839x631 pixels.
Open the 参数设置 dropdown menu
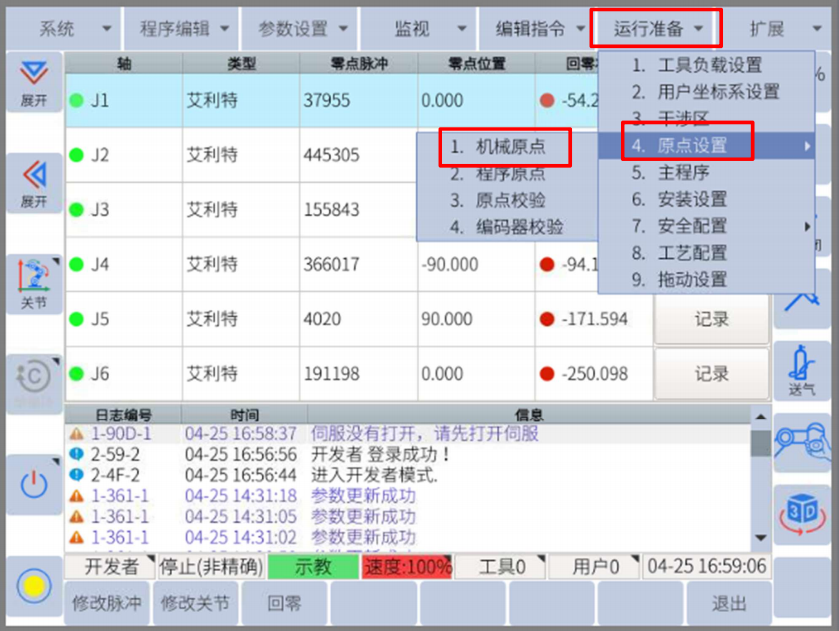point(303,29)
